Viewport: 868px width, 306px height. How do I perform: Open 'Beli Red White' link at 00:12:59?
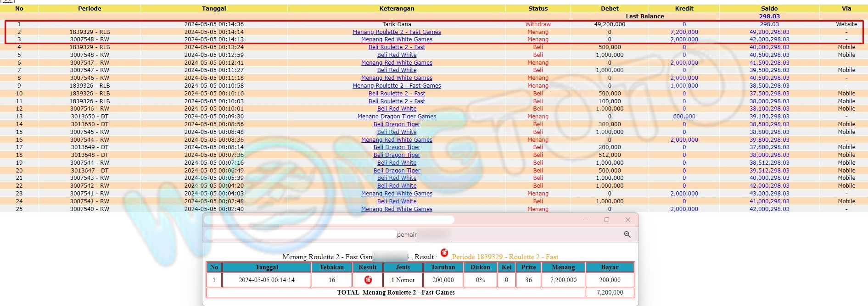tap(397, 55)
